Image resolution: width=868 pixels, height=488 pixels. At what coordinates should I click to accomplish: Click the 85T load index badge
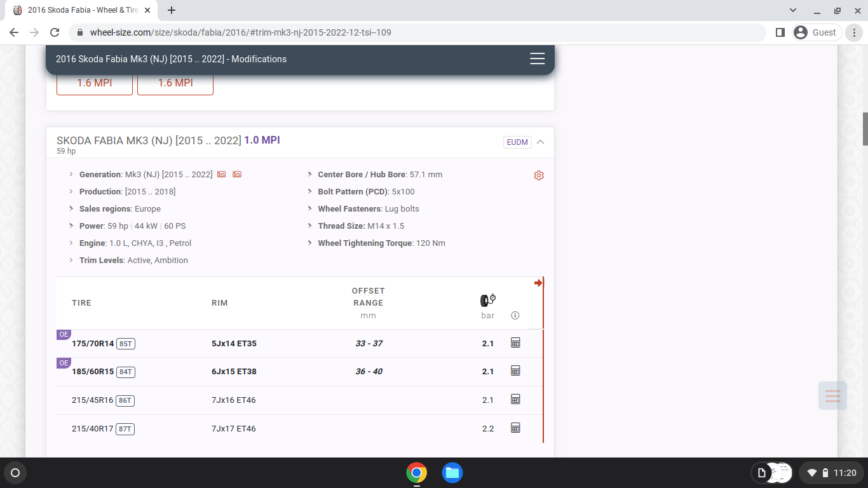click(126, 344)
